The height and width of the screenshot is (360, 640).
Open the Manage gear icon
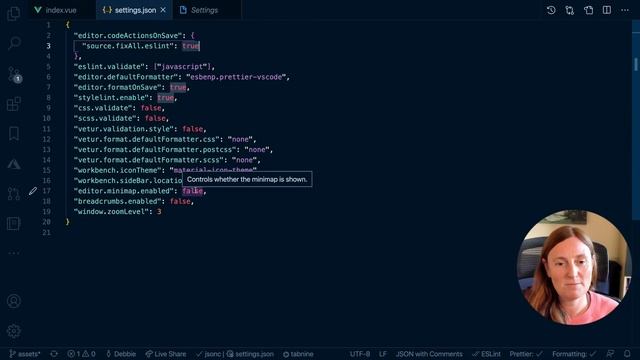(14, 331)
